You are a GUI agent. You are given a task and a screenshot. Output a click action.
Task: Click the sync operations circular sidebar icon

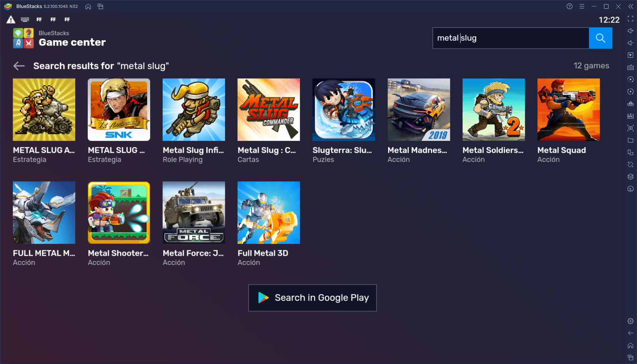(x=631, y=92)
